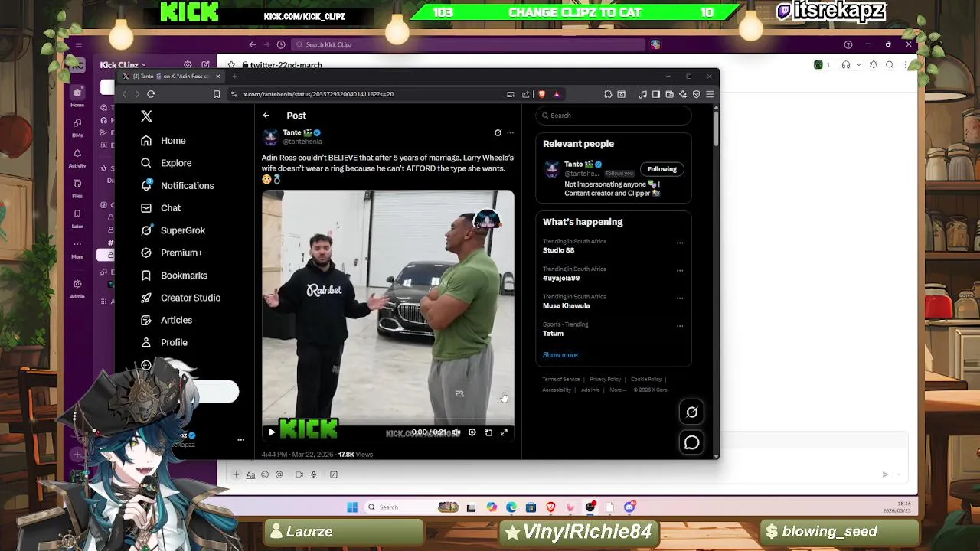Open Cookie Policy footer link
This screenshot has height=551, width=980.
click(x=646, y=380)
